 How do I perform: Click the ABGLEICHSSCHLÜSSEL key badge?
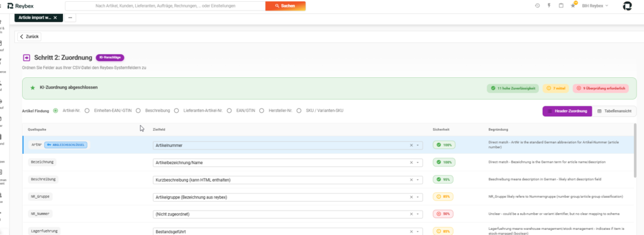click(65, 145)
